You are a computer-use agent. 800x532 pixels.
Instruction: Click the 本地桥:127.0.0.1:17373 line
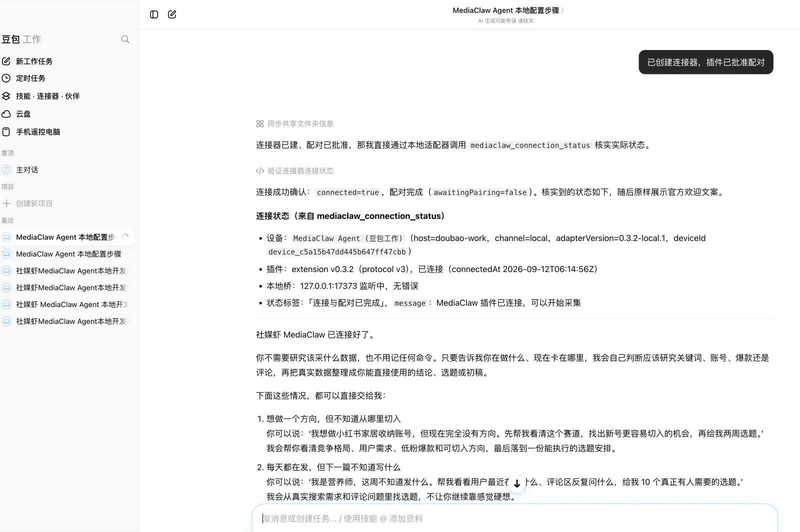pos(342,286)
